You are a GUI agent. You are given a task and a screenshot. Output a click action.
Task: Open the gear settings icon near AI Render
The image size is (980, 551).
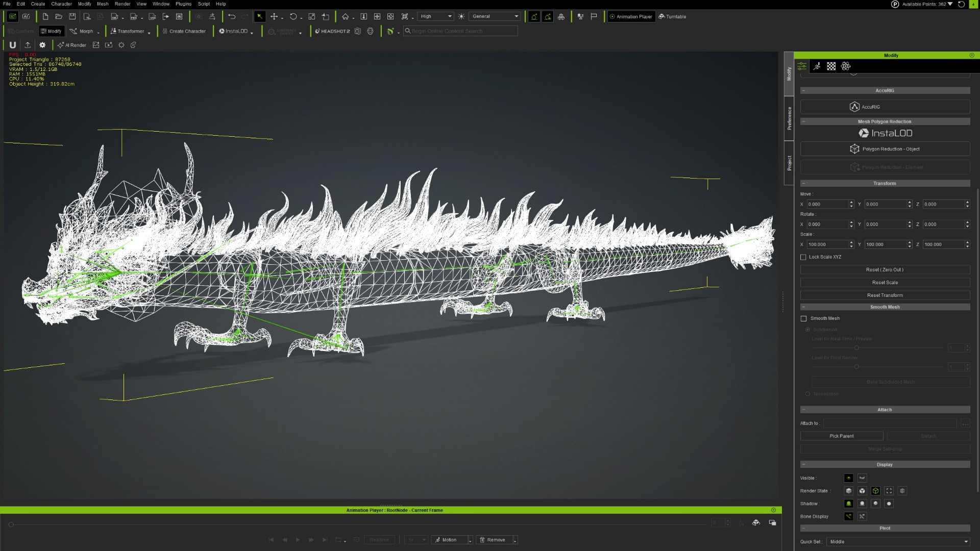point(42,45)
